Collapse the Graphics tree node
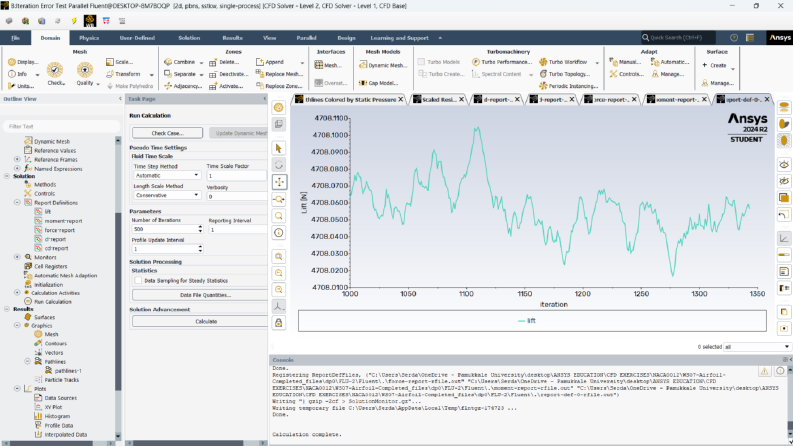793x446 pixels. [17, 326]
